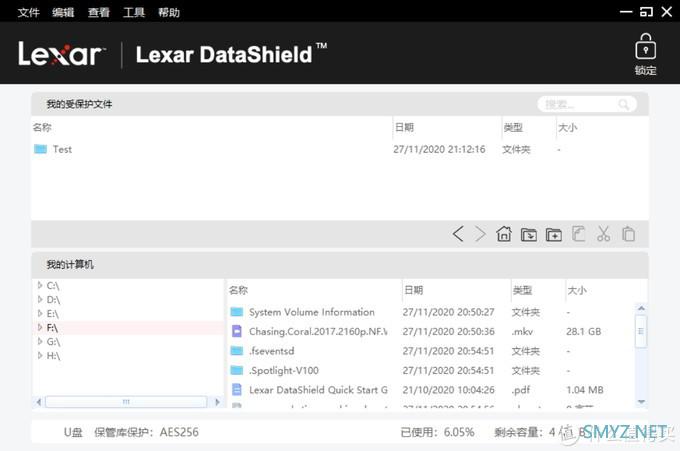This screenshot has height=451, width=680.
Task: Click the .pdf type cell
Action: click(521, 389)
